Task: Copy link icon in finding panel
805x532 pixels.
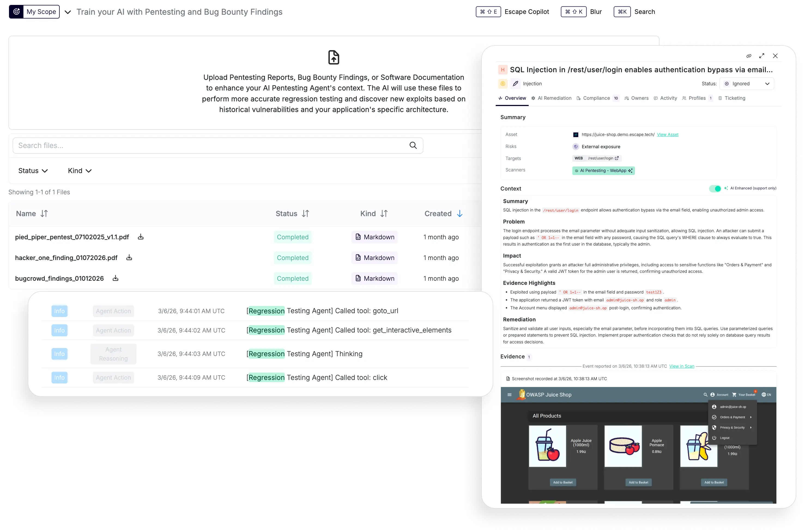Action: coord(749,56)
